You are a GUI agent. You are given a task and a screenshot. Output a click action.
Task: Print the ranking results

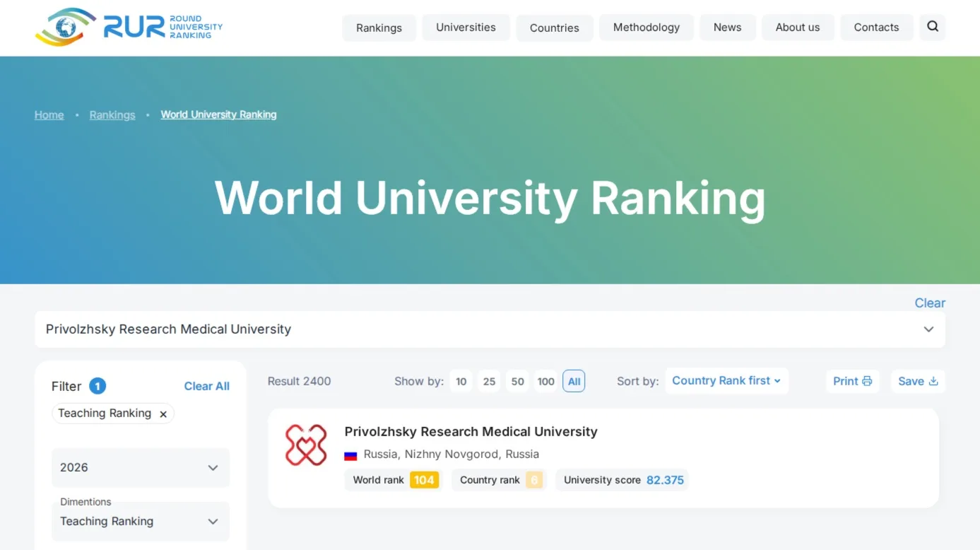click(853, 381)
